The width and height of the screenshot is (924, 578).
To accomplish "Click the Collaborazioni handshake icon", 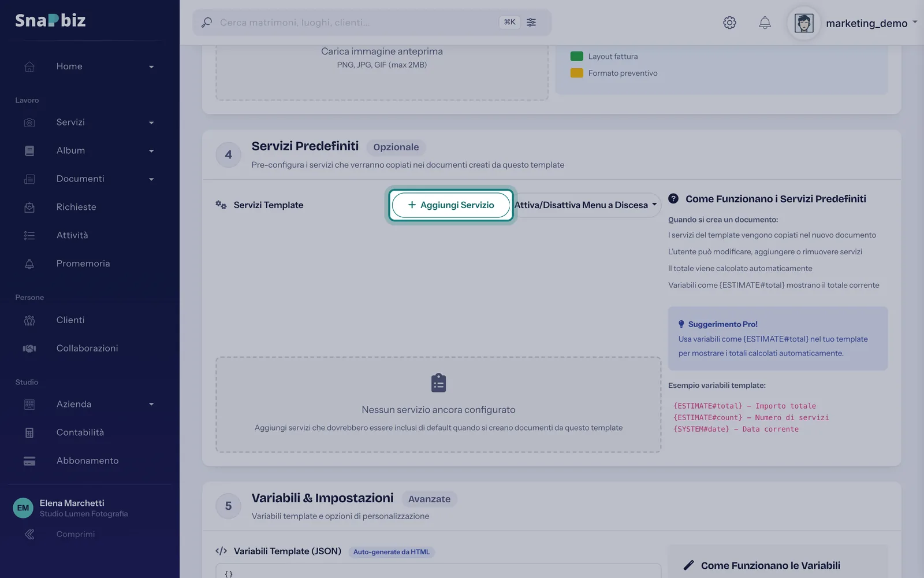I will coord(29,349).
